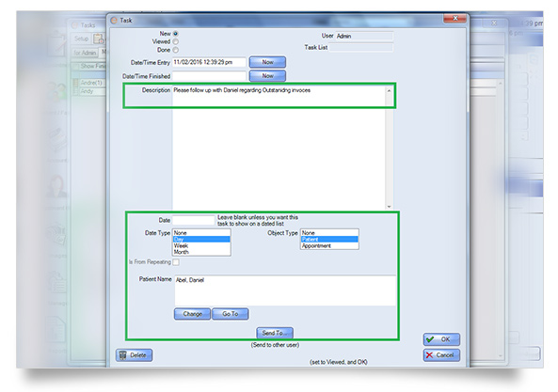Click the green checkmark OK icon
558x392 pixels.
click(x=430, y=339)
